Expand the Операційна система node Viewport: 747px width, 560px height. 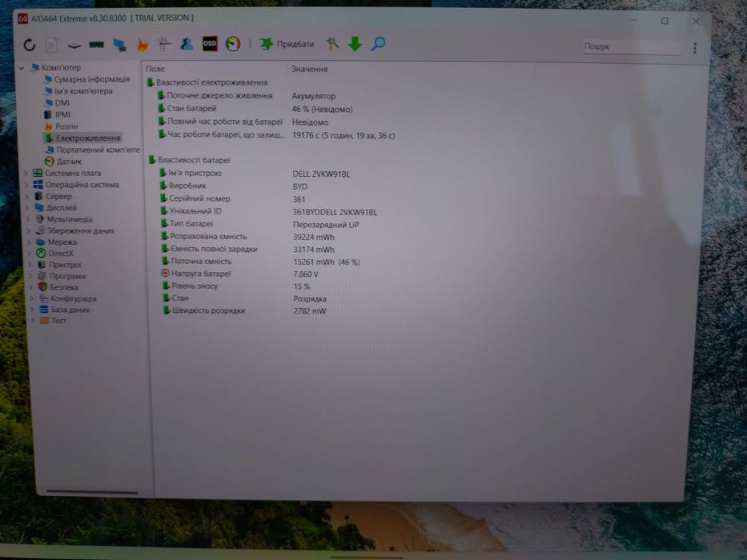26,185
